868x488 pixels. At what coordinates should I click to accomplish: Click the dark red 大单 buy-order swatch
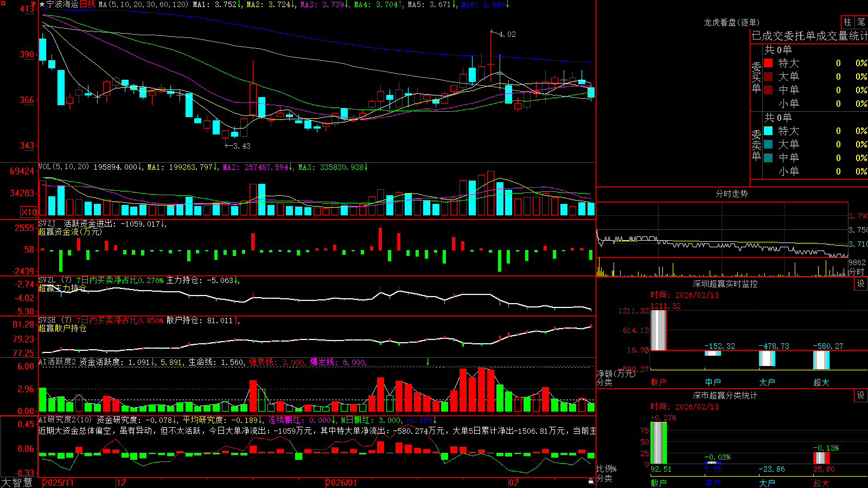[x=768, y=76]
